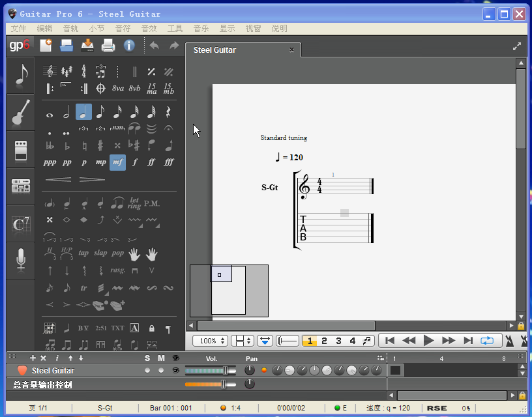Jump to the beginning of the score
532x417 pixels.
pyautogui.click(x=390, y=340)
